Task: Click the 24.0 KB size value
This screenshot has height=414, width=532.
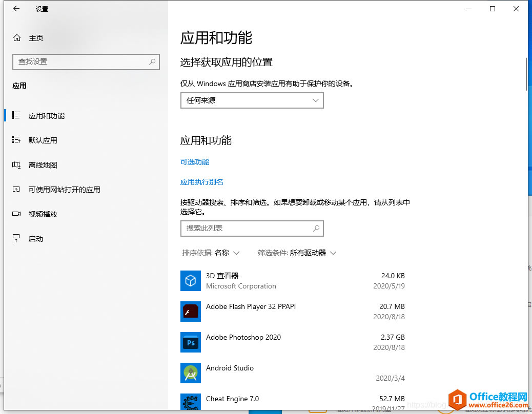Action: pyautogui.click(x=393, y=276)
